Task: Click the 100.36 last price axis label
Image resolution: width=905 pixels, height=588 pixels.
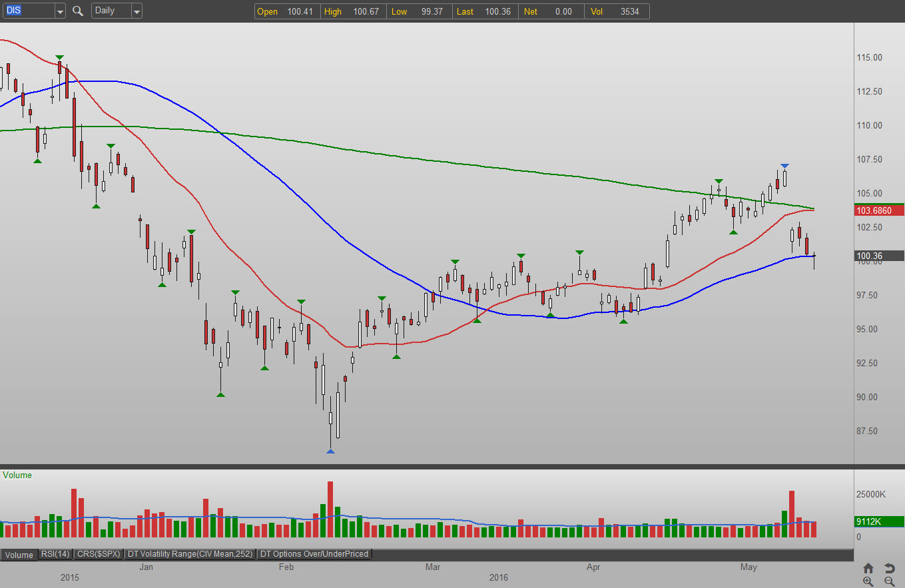Action: (x=879, y=256)
